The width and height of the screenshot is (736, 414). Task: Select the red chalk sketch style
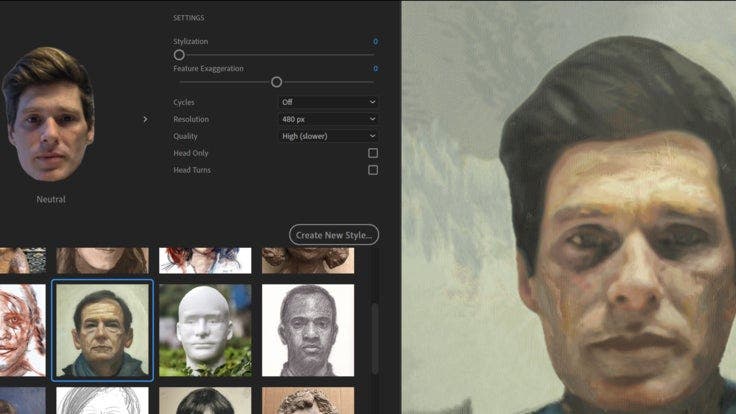coord(22,330)
